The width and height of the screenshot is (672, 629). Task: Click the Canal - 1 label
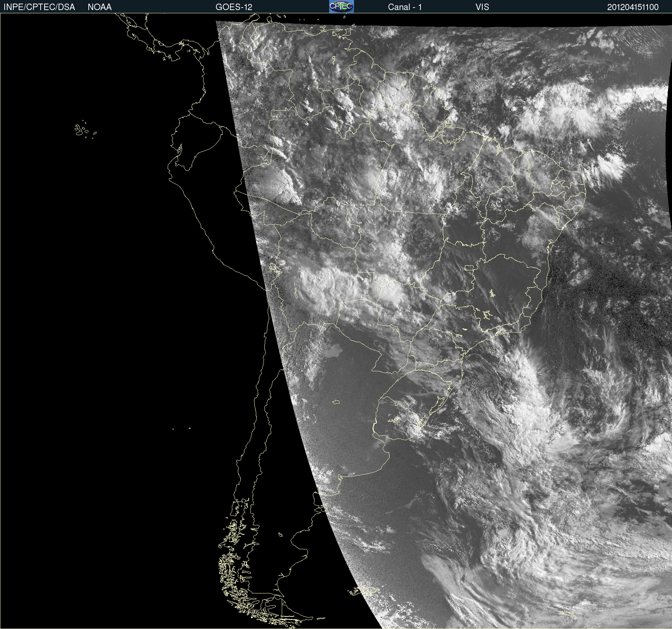tap(405, 7)
